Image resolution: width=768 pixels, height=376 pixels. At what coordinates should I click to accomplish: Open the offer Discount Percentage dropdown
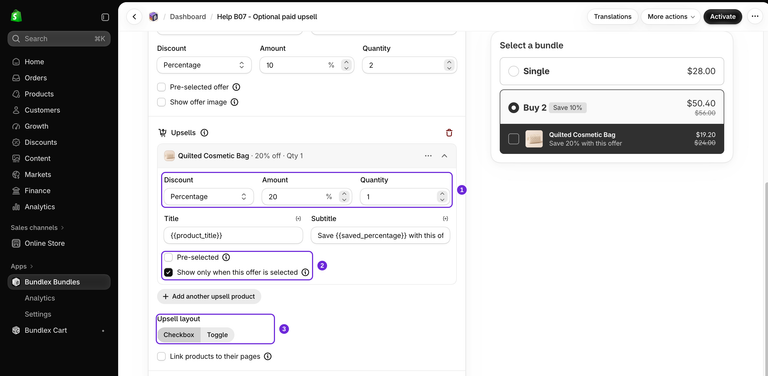click(204, 65)
